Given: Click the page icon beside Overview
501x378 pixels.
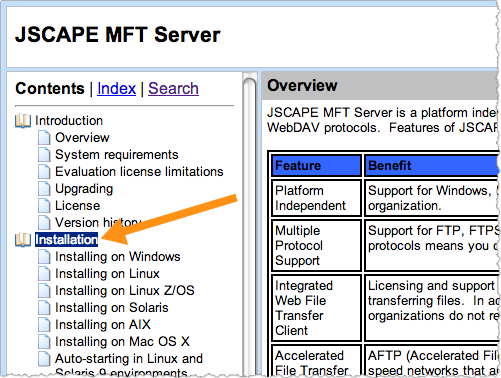Looking at the screenshot, I should pos(44,138).
